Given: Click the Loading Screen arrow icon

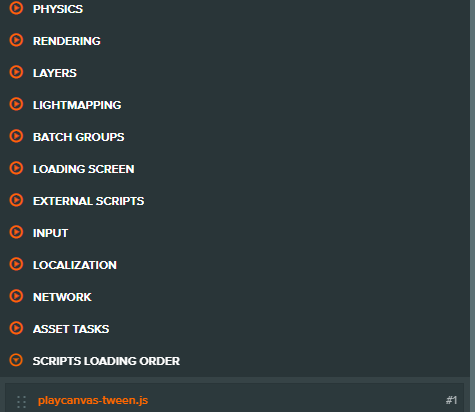Looking at the screenshot, I should 16,168.
